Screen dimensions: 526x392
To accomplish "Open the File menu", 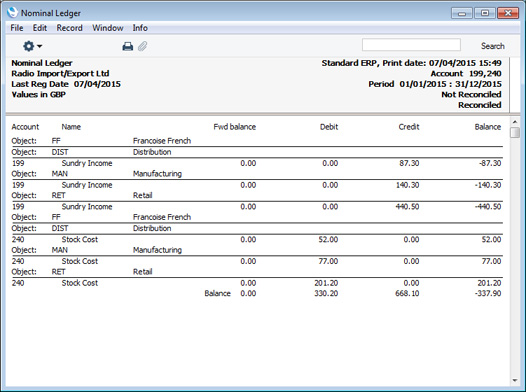I will click(x=17, y=28).
